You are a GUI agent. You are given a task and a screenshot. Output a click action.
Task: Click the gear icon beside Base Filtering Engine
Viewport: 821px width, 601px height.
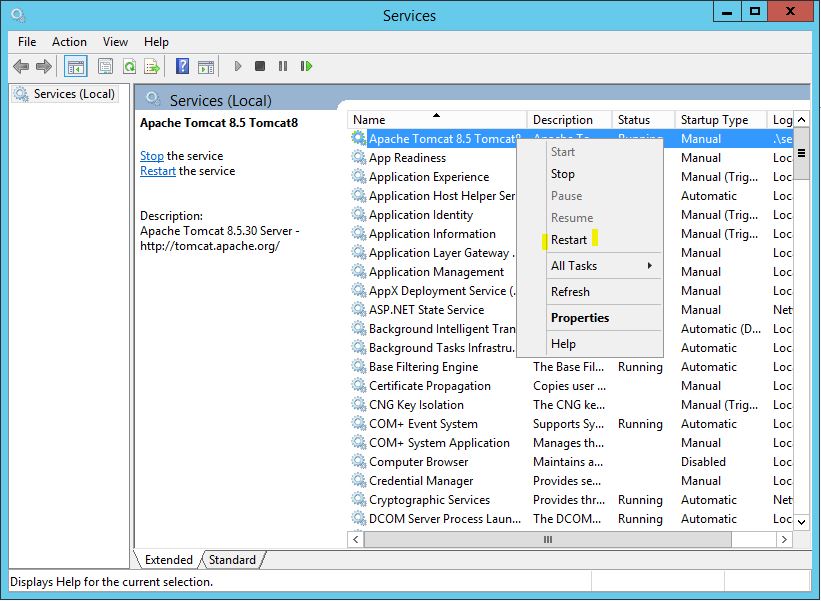pos(359,366)
